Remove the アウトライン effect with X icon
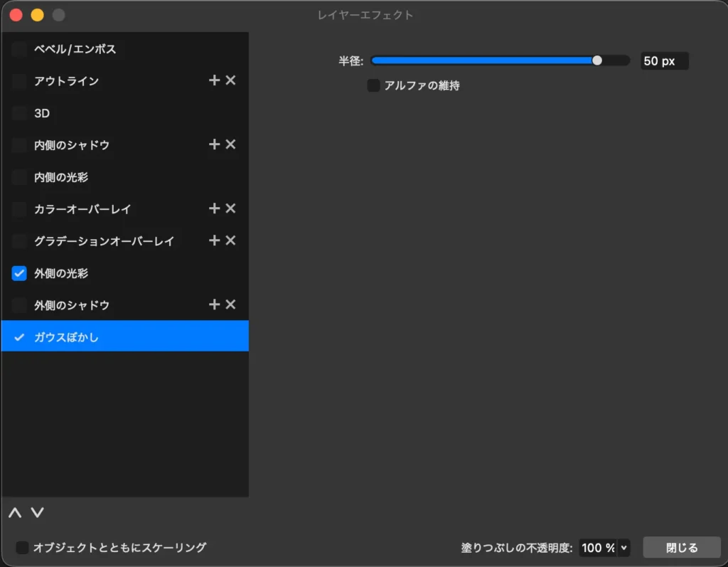Screen dimensions: 728x567 pos(230,80)
